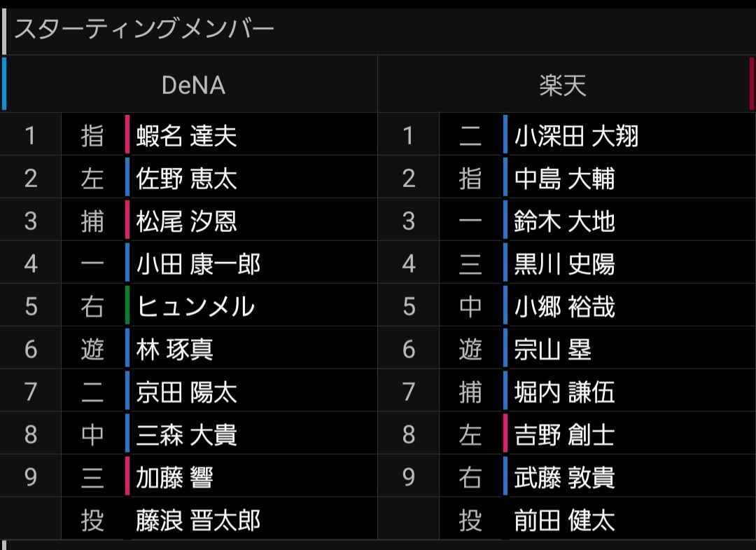
Task: Tap Rakuten ninth batter 武藤 敦貴
Action: tap(564, 477)
